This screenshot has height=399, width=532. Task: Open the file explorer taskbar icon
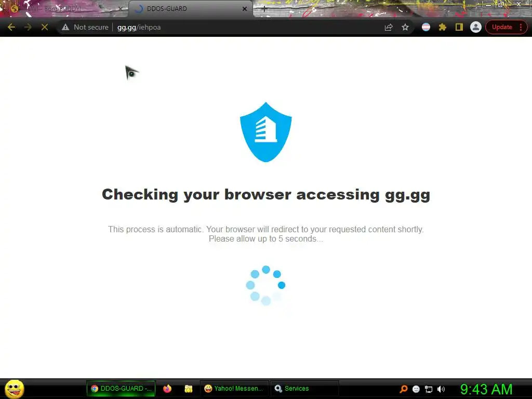pyautogui.click(x=188, y=389)
